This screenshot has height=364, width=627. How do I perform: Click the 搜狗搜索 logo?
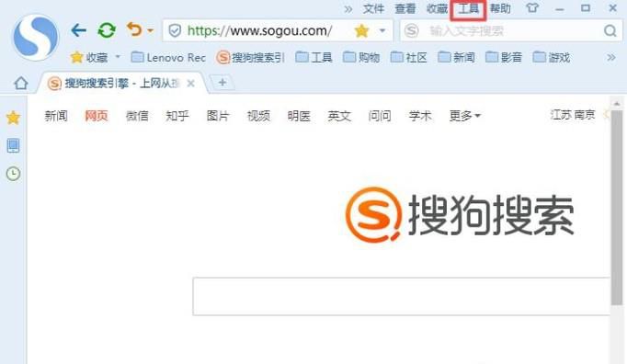tap(460, 215)
